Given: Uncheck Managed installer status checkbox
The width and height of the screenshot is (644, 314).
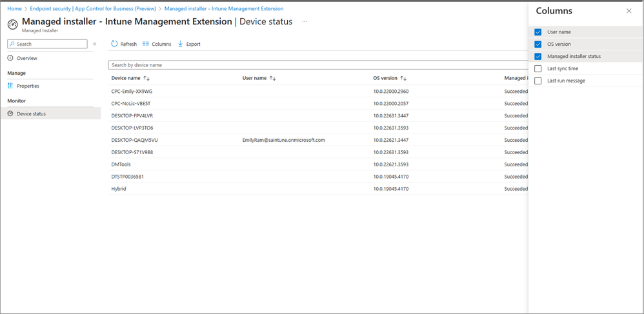Looking at the screenshot, I should coord(538,56).
